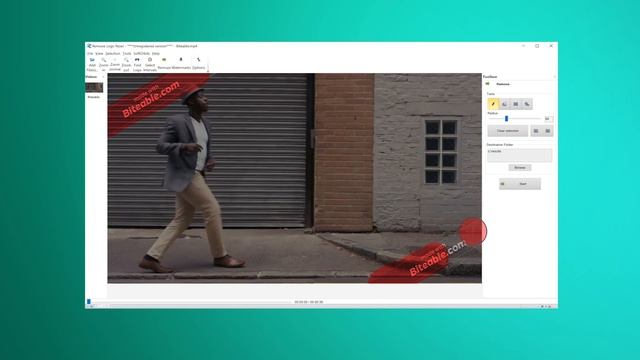Open the Selection menu
640x360 pixels.
(x=113, y=53)
